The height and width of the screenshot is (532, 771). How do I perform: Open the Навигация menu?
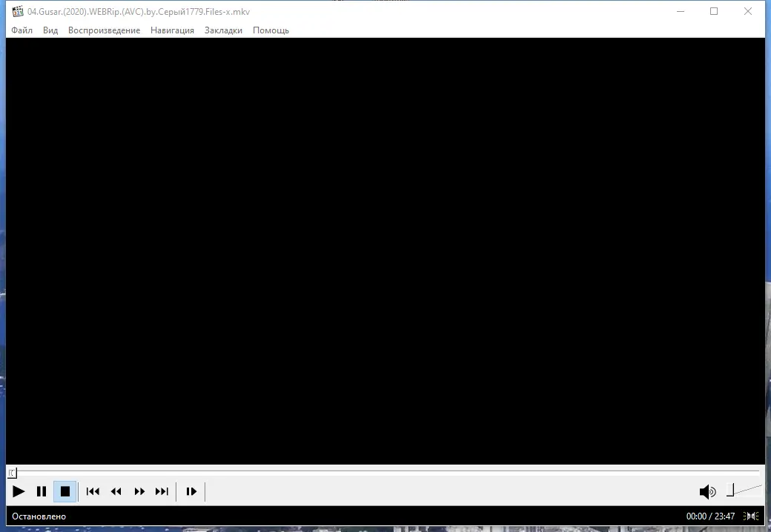172,30
